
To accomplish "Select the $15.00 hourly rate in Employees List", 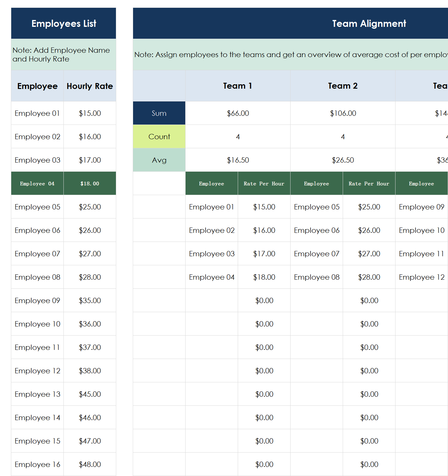I will [x=90, y=113].
